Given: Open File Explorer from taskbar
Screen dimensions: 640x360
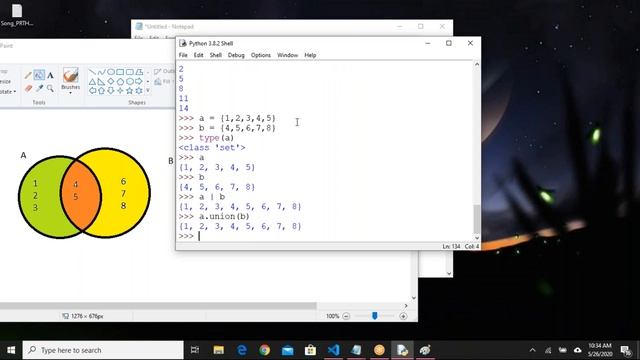Looking at the screenshot, I should [219, 350].
